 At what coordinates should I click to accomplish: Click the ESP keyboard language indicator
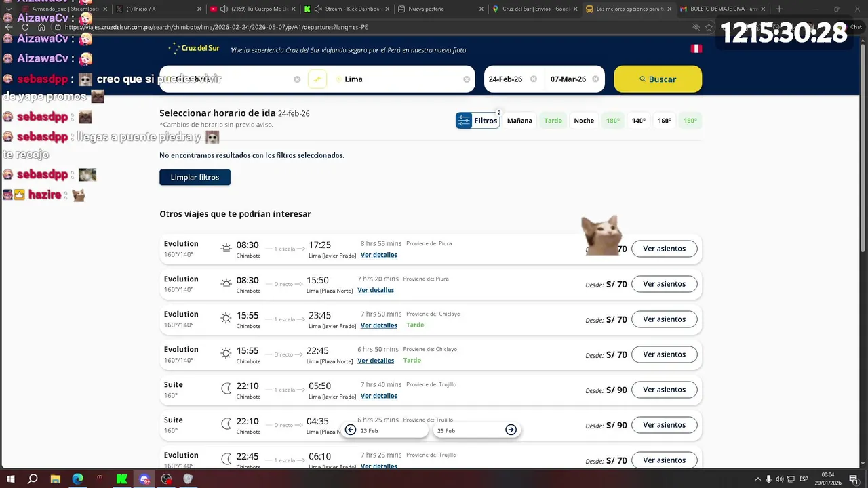[x=804, y=479]
